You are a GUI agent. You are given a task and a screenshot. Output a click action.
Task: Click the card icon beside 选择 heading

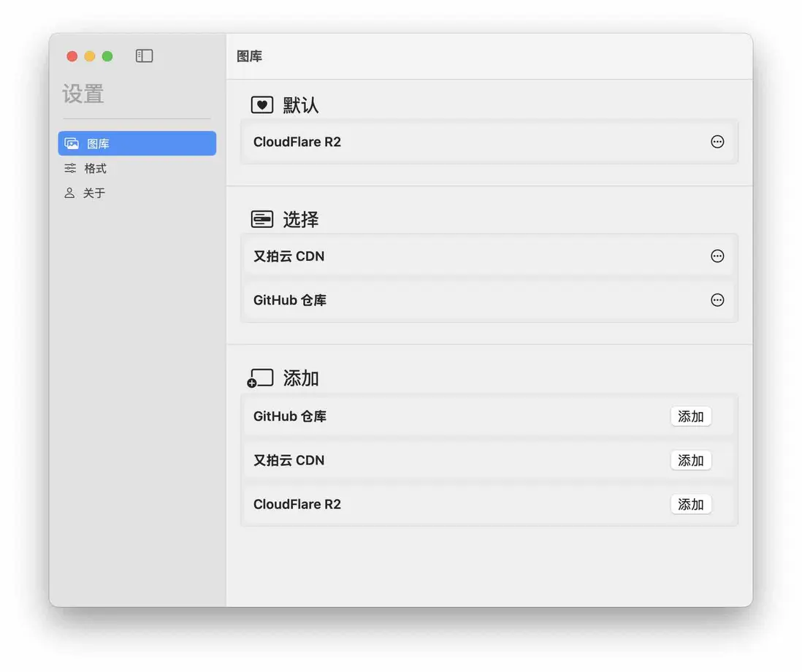[x=262, y=218]
